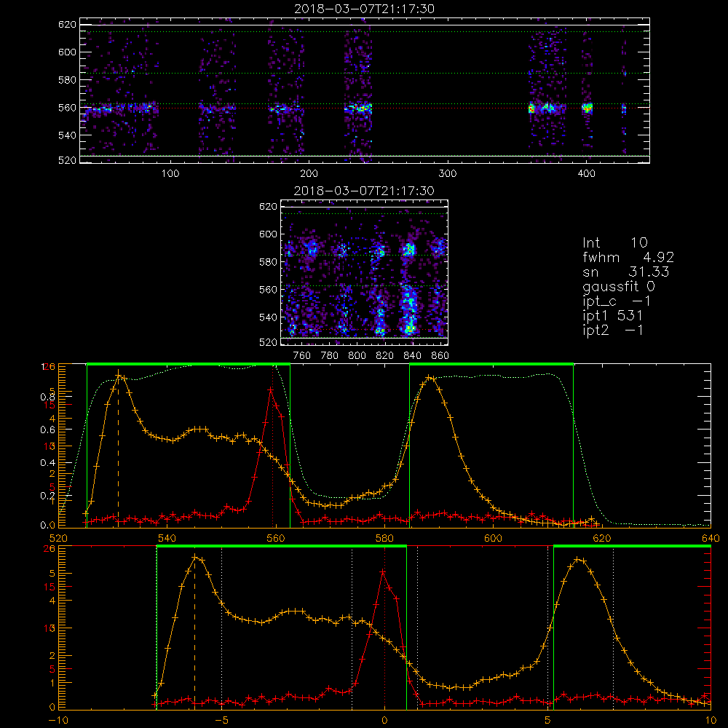Click the 640 x-axis label of the upper profile plot
728x728 pixels.
(711, 538)
